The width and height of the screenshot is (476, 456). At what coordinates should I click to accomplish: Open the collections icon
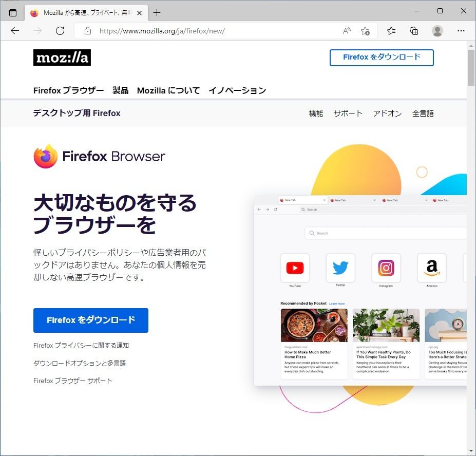tap(414, 31)
